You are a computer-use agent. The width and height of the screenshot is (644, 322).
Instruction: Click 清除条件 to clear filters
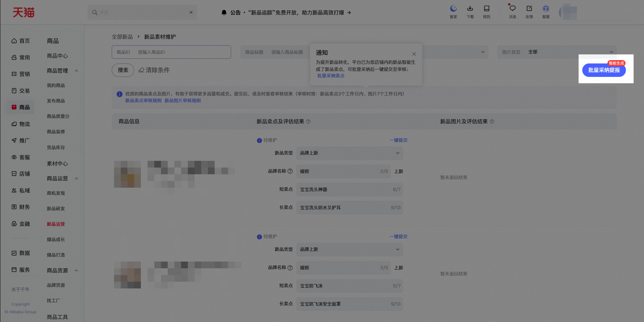154,70
